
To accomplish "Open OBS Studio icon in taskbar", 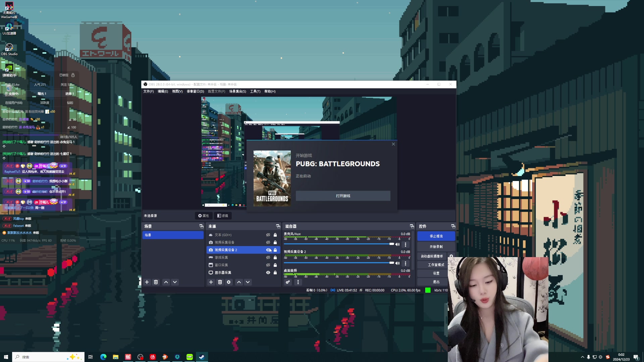I will (140, 357).
